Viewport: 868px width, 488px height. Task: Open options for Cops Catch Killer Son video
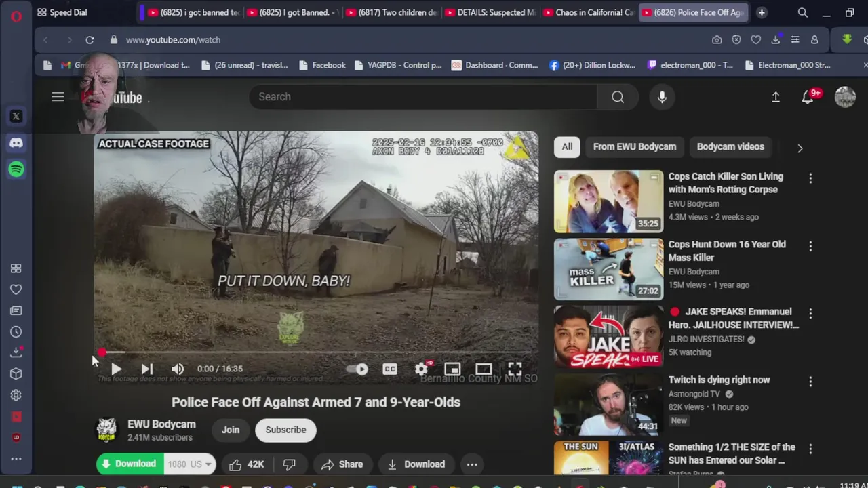[x=810, y=178]
